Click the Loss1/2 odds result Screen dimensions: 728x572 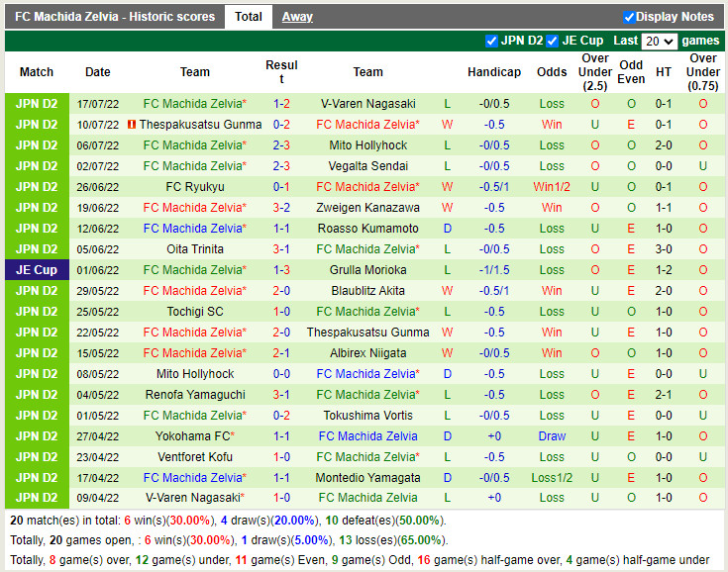[x=552, y=478]
